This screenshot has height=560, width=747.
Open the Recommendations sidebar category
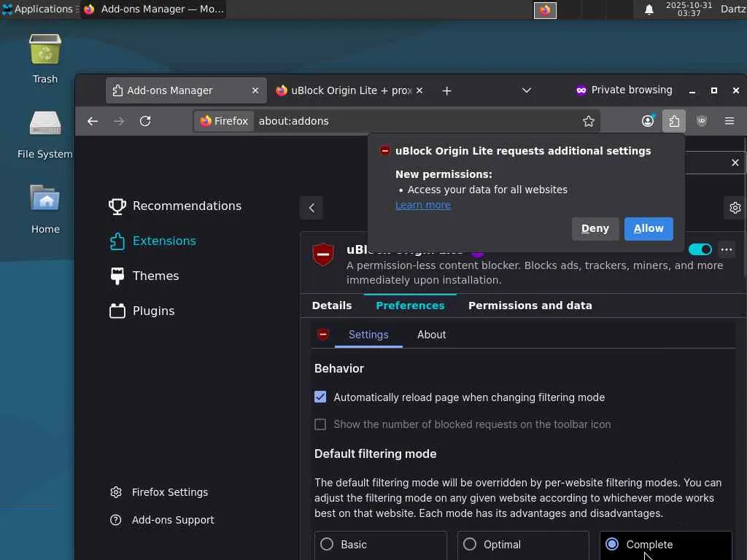[175, 206]
